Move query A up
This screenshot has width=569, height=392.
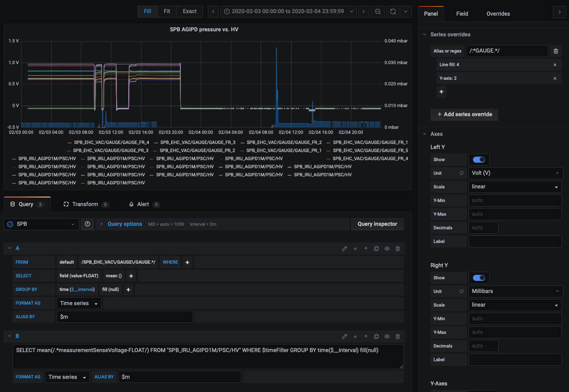366,249
